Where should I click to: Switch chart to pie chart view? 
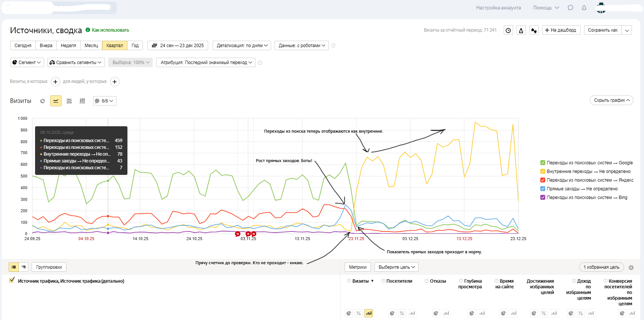click(43, 101)
